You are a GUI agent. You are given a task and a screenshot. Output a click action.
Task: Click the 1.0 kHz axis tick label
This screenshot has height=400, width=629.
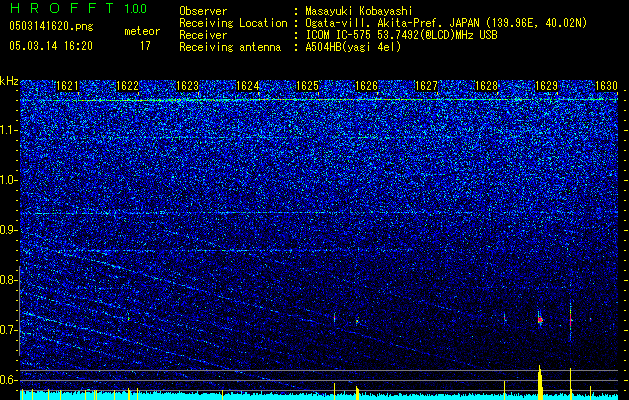pyautogui.click(x=8, y=180)
